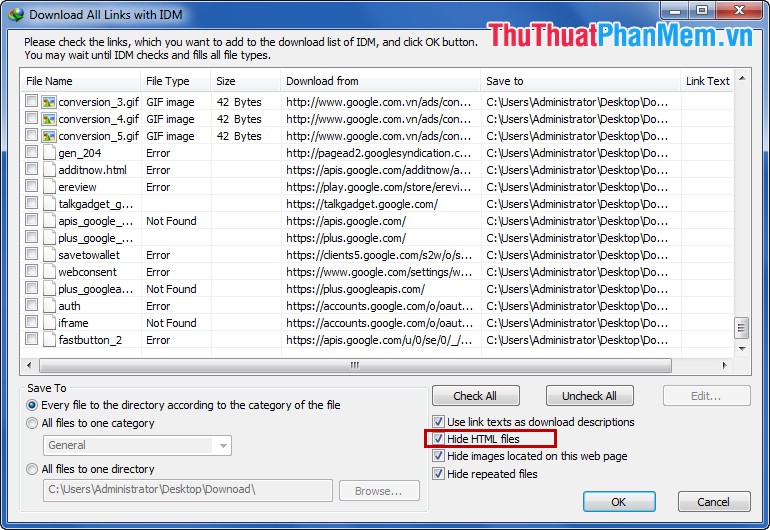The height and width of the screenshot is (530, 770).
Task: Click IDM icon in title bar
Action: (x=16, y=15)
